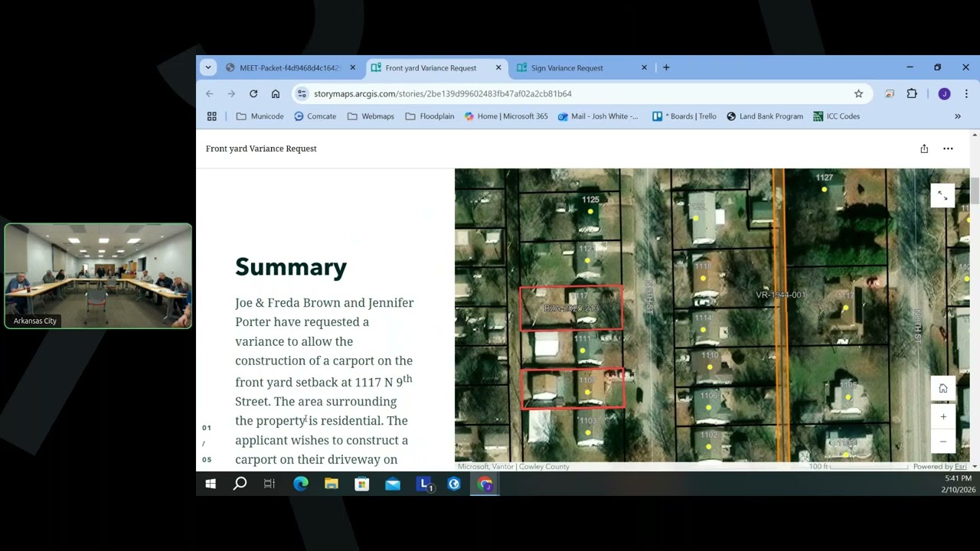Bookmark this page with the star
980x551 pixels.
(x=858, y=93)
